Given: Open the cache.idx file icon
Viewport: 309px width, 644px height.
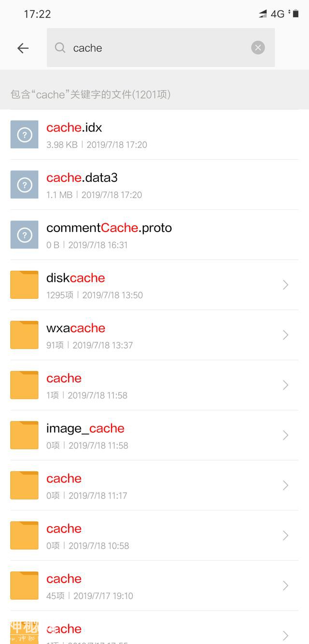Looking at the screenshot, I should point(24,134).
